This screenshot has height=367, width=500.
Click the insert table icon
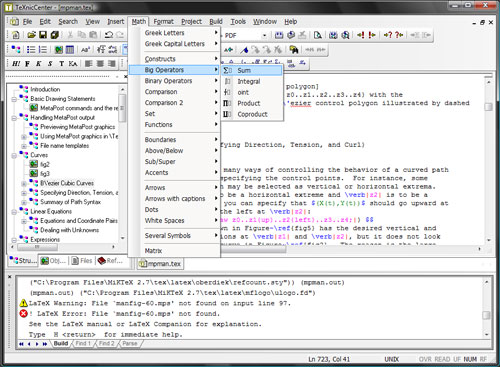70,50
